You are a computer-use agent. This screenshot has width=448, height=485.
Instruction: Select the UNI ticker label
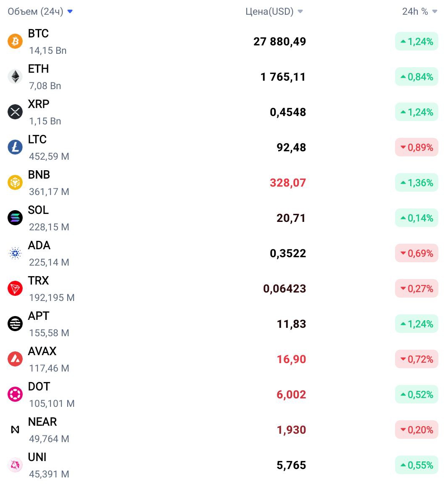click(37, 457)
